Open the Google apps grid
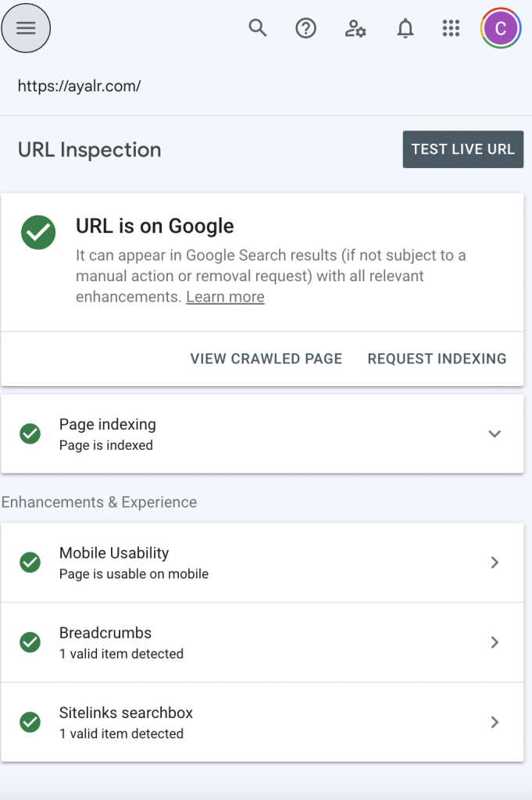 pyautogui.click(x=451, y=28)
